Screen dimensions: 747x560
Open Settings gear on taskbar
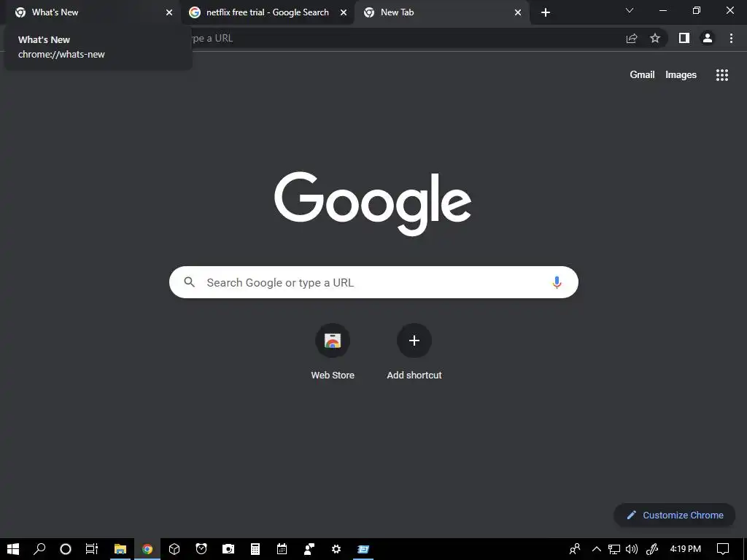(x=336, y=549)
